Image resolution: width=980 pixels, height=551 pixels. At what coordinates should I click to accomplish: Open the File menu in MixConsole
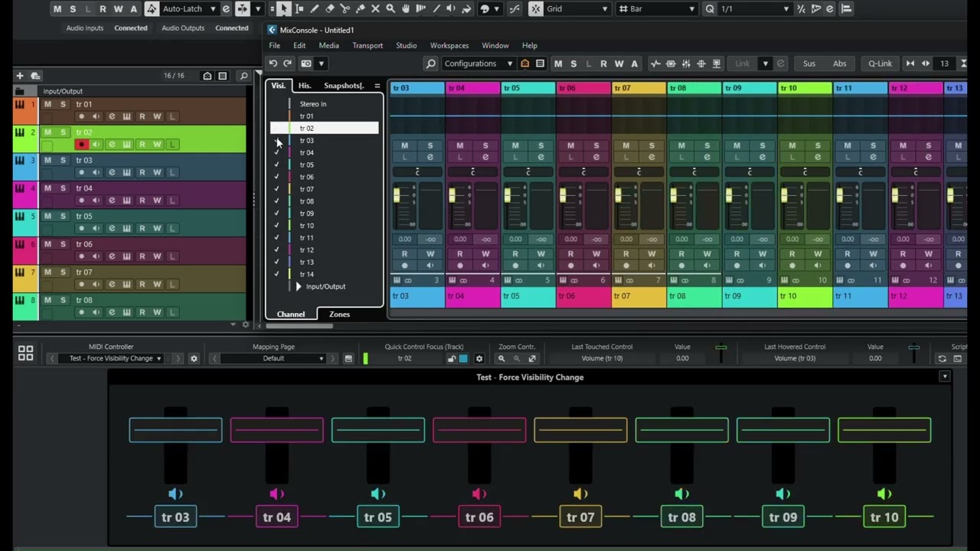274,45
